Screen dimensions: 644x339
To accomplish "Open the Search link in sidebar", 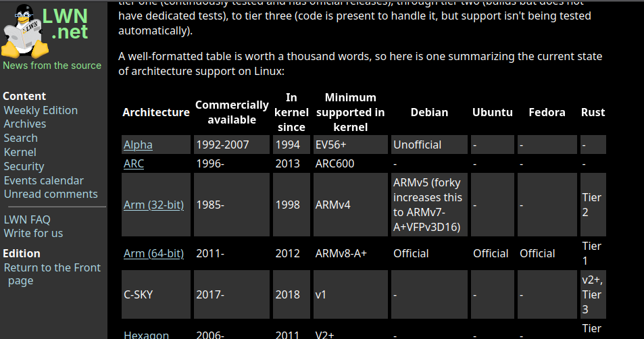I will click(20, 138).
